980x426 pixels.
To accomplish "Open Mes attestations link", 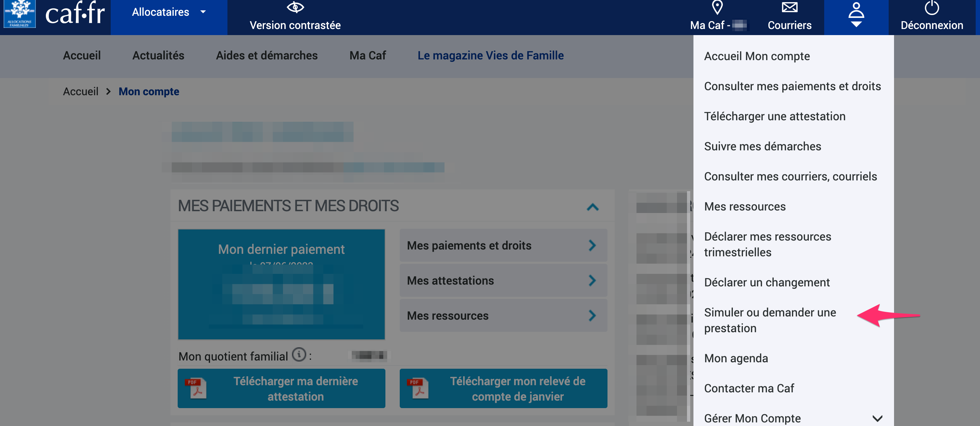I will [503, 281].
